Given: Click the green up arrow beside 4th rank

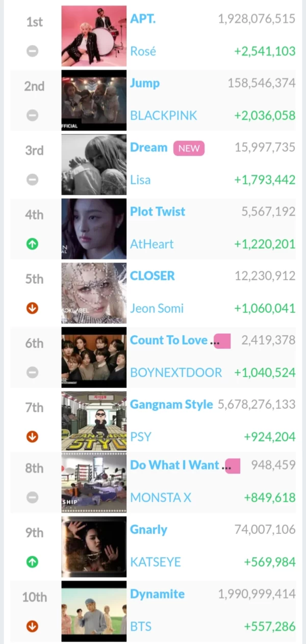Looking at the screenshot, I should 32,244.
